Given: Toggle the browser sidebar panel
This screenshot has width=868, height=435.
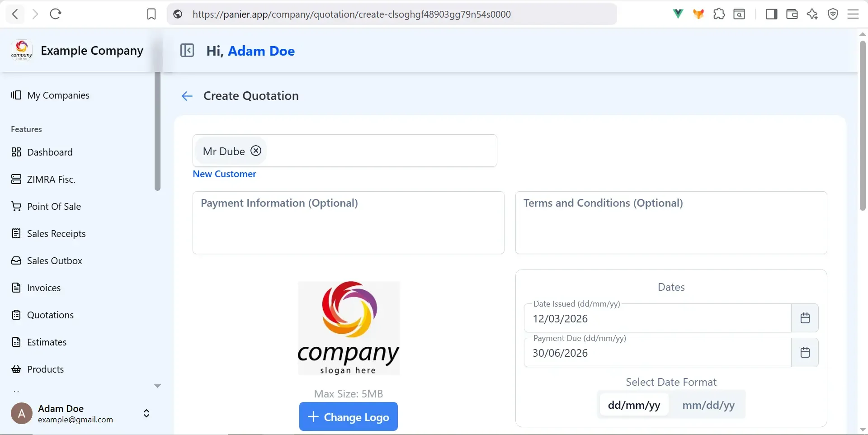Looking at the screenshot, I should pos(772,14).
